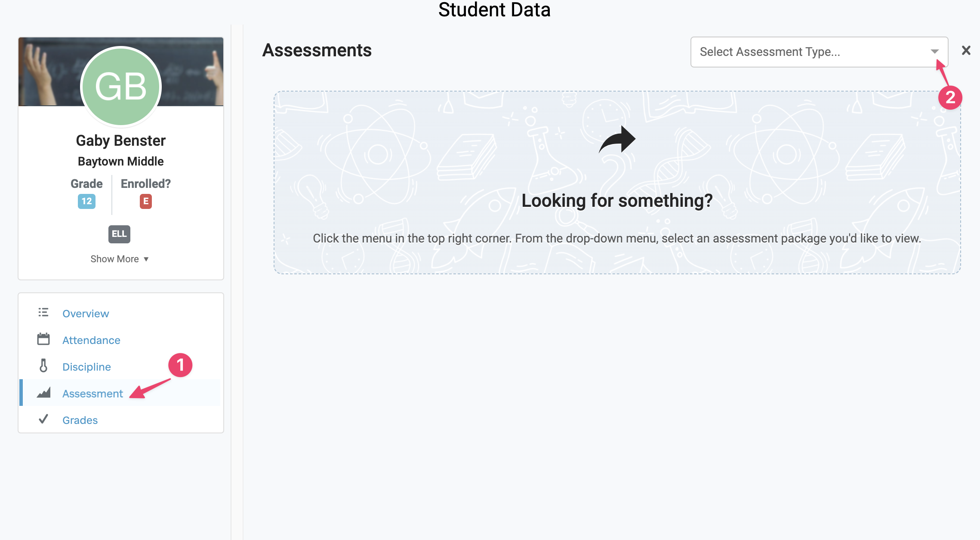Go to the Attendance section
This screenshot has height=540, width=980.
pos(91,340)
